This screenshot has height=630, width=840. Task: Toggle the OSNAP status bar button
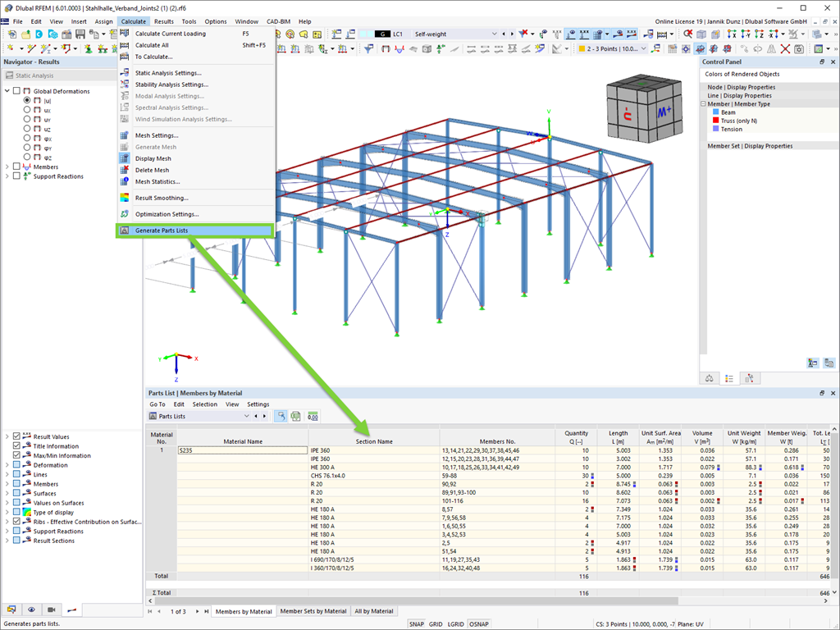pyautogui.click(x=479, y=624)
